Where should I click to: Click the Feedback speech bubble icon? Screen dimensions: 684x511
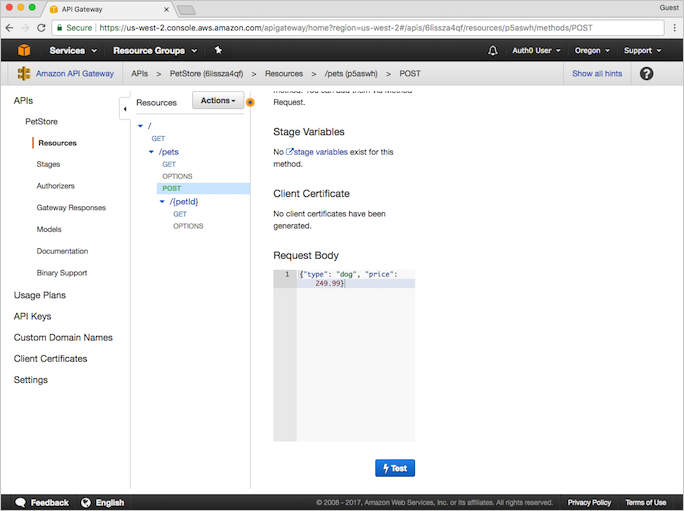point(21,502)
